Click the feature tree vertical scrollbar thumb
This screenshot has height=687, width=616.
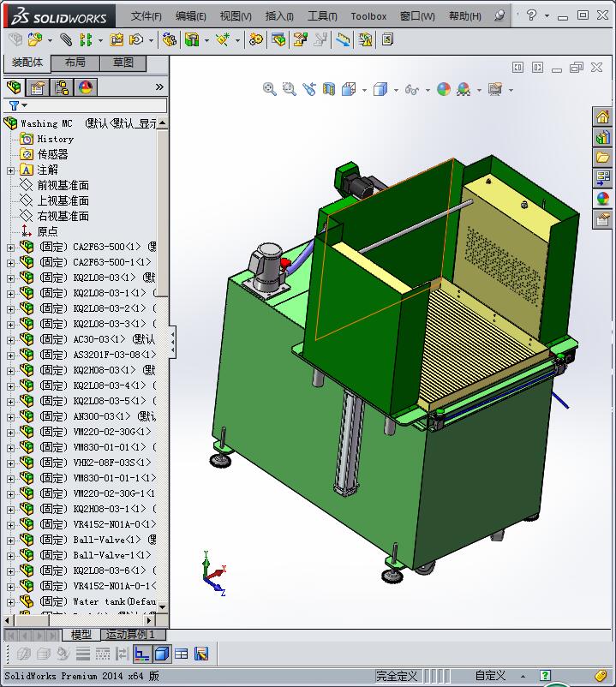coord(163,213)
